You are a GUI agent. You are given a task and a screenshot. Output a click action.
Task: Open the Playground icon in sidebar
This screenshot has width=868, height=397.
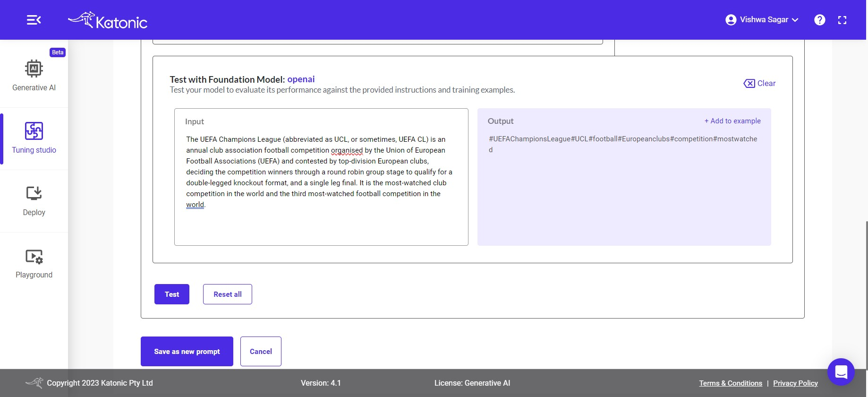(34, 256)
